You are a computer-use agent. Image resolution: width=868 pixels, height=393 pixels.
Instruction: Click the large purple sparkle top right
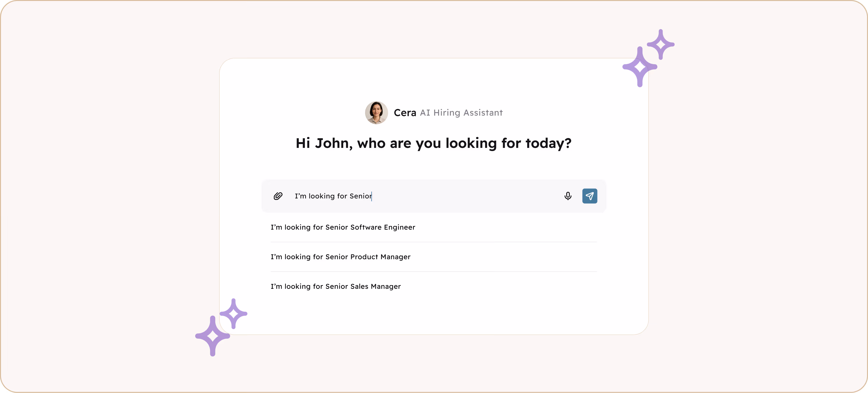(640, 67)
